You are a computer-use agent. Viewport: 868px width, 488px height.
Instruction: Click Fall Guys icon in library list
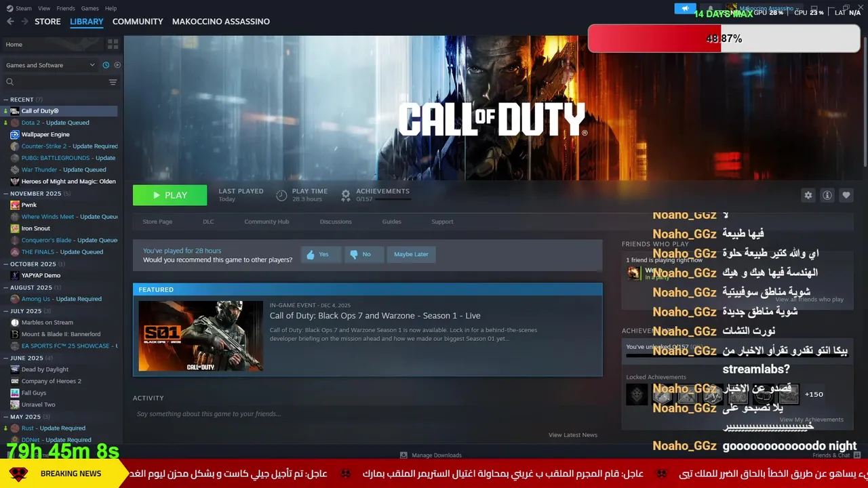15,393
